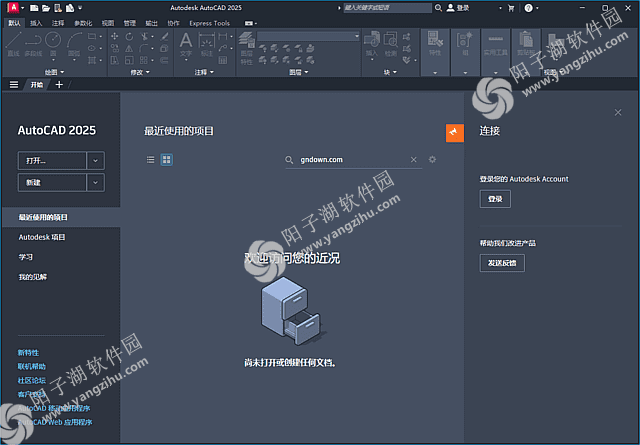
Task: Select the 多段线 (Polyline) tool
Action: [x=33, y=44]
